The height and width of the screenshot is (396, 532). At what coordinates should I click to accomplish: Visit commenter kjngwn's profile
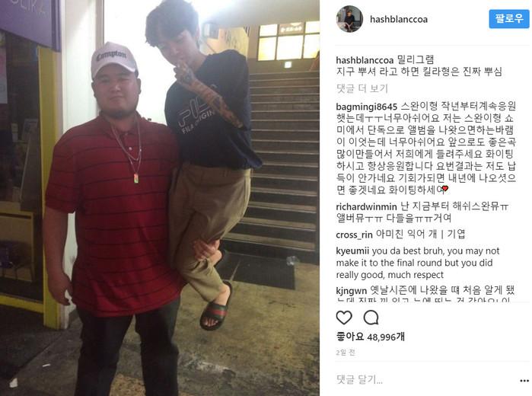pyautogui.click(x=351, y=291)
